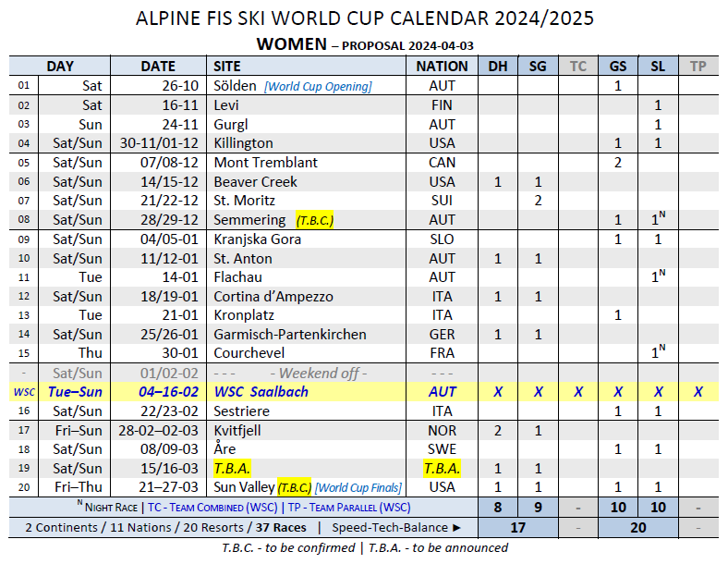Click the World Cup Finals note
Viewport: 728px width, 564px height.
[x=358, y=488]
